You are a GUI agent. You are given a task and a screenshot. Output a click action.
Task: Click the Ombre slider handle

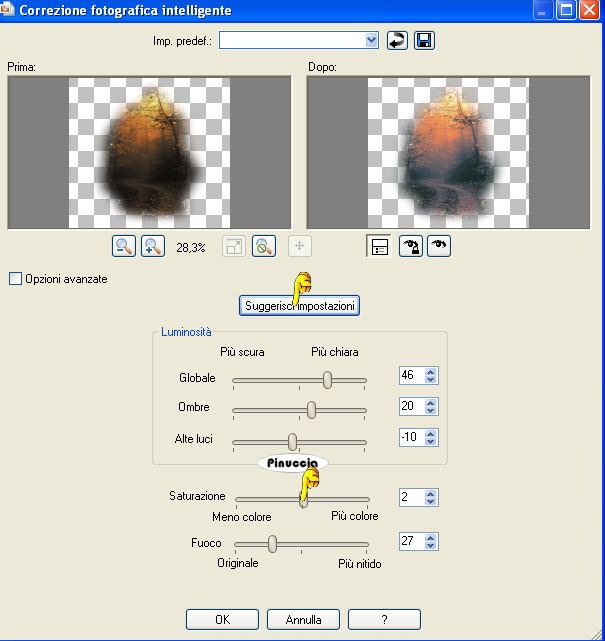coord(311,410)
